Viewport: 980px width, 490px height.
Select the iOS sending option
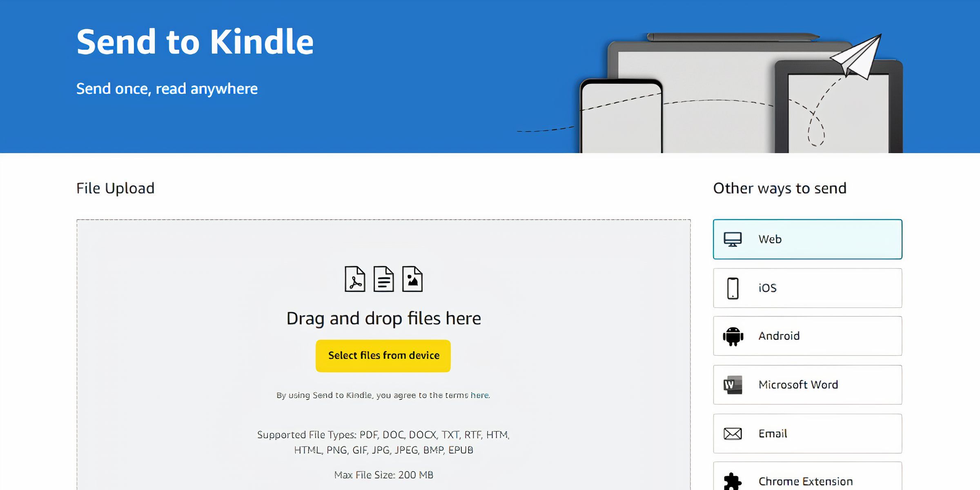click(808, 288)
